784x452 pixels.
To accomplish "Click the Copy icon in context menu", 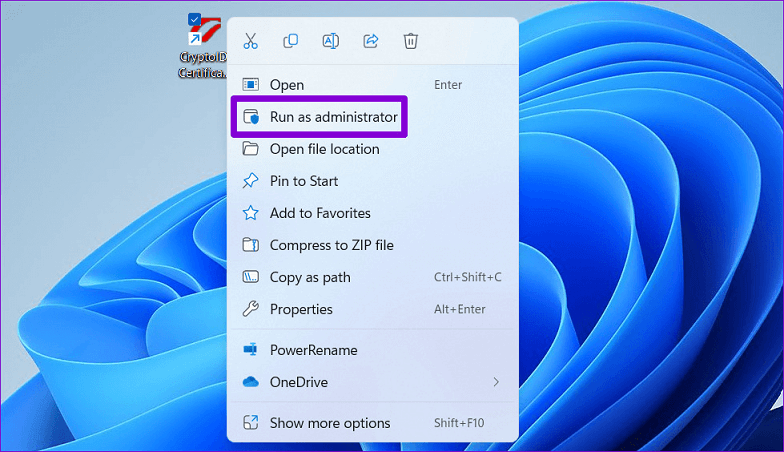I will coord(291,41).
